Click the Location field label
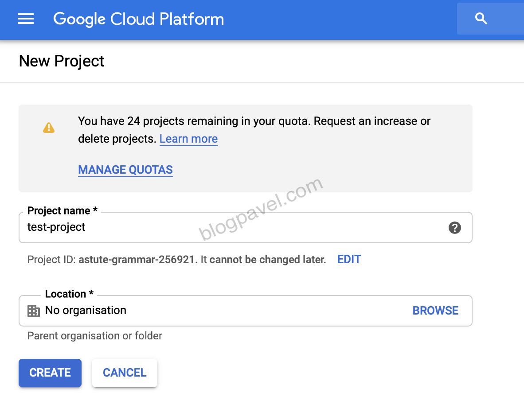The height and width of the screenshot is (420, 524). pos(69,294)
